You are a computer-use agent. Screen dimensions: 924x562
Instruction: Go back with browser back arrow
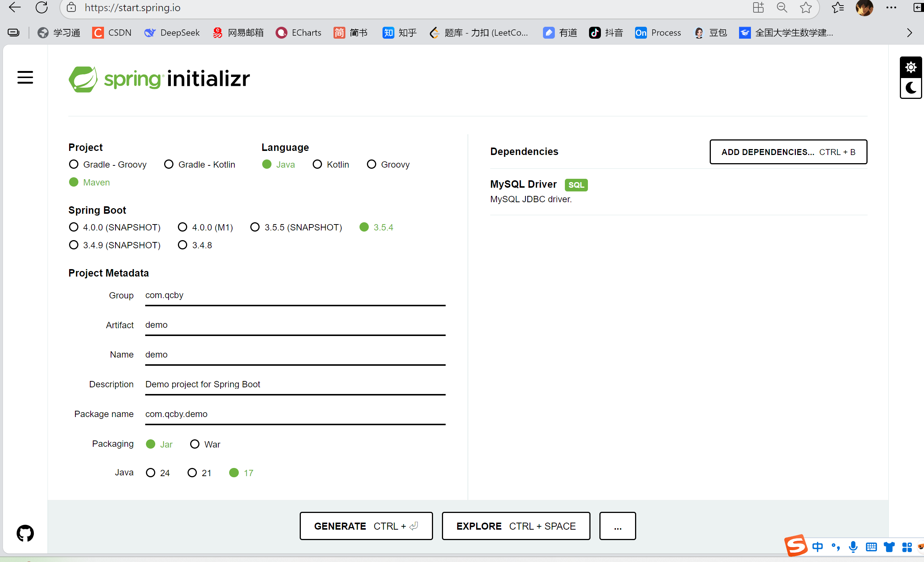[x=14, y=7]
